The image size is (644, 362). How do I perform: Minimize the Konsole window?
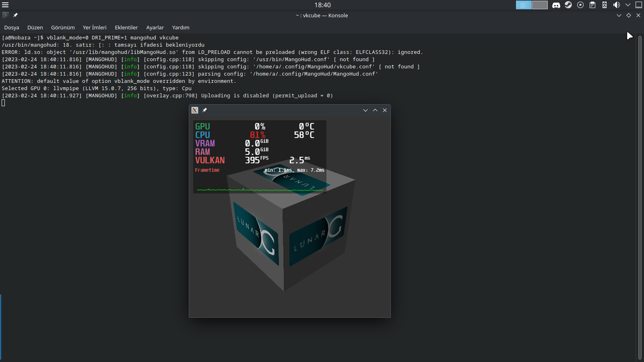click(619, 15)
